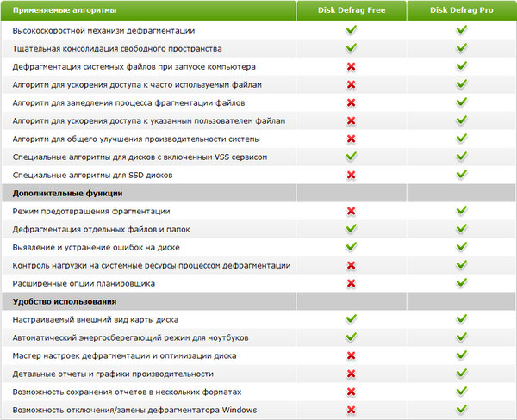Screen dimensions: 517x420
Task: Click Pro checkmark for Детальные отчеты и графики
Action: [461, 374]
